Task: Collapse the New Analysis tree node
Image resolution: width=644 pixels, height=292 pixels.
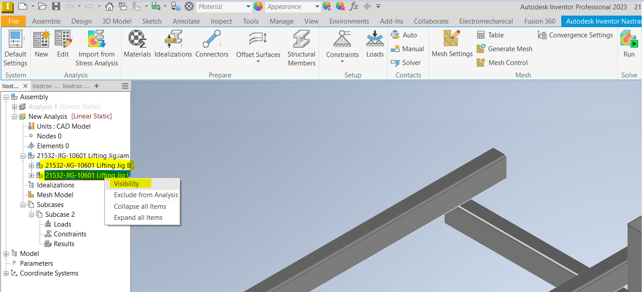Action: point(14,116)
